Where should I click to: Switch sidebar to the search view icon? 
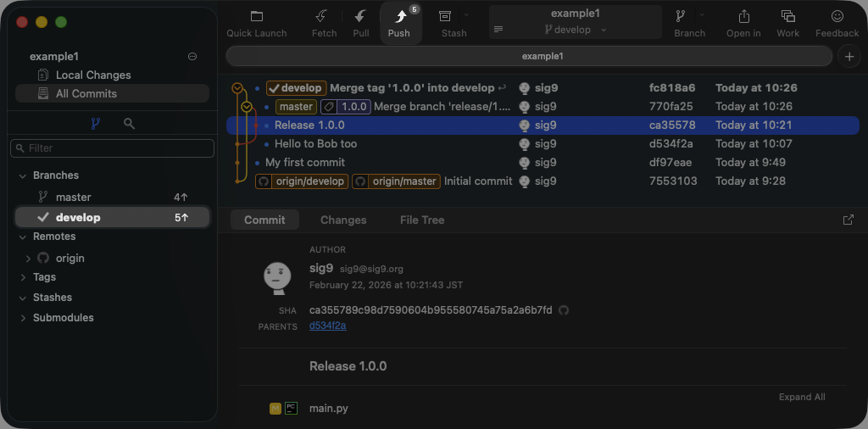coord(129,124)
